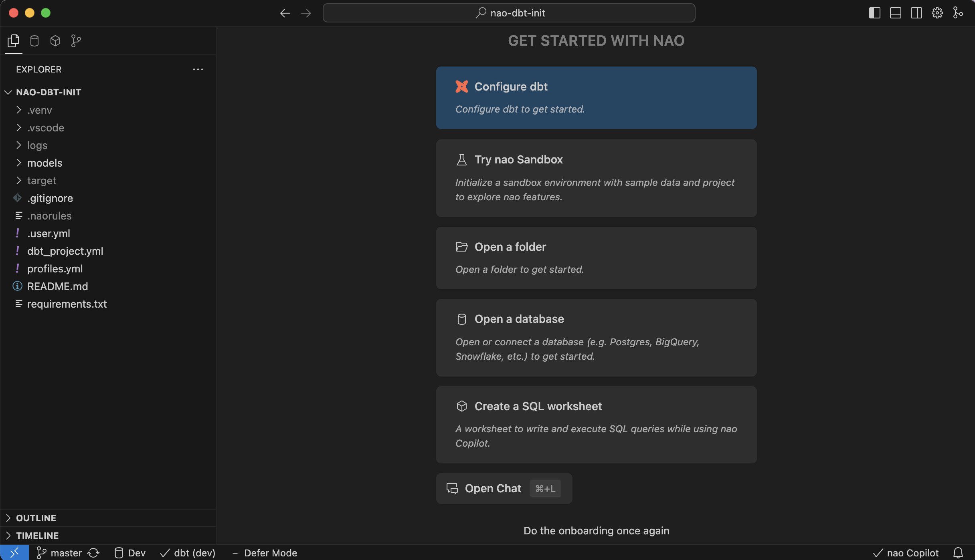Toggle the bottom panel layout icon
975x560 pixels.
click(895, 13)
